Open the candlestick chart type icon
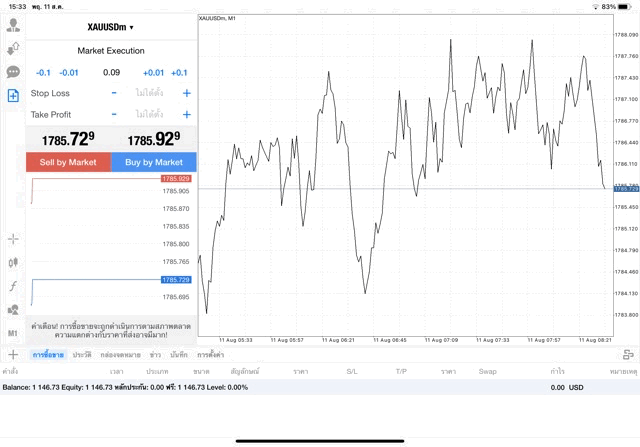 coord(13,263)
